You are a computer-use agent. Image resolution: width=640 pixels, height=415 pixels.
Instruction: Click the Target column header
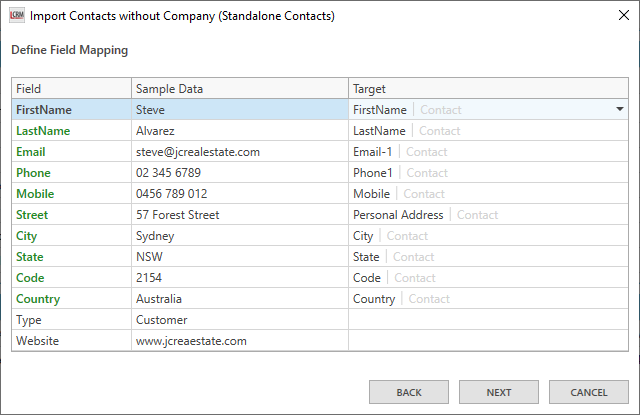point(488,89)
